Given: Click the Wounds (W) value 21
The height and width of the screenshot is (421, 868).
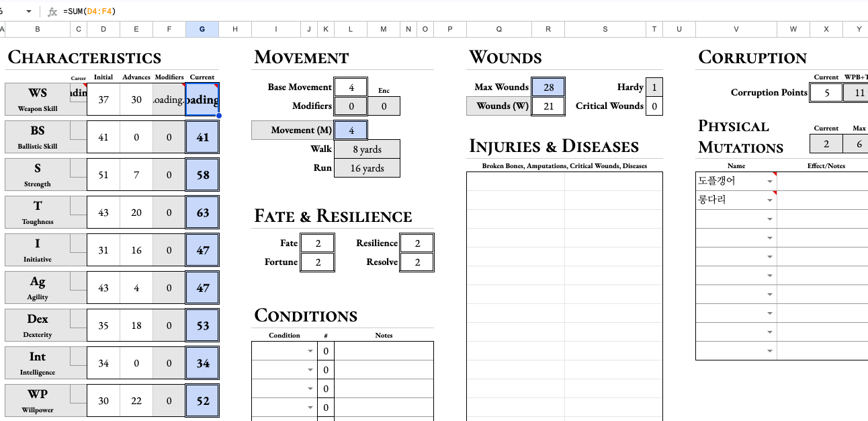Looking at the screenshot, I should point(548,106).
